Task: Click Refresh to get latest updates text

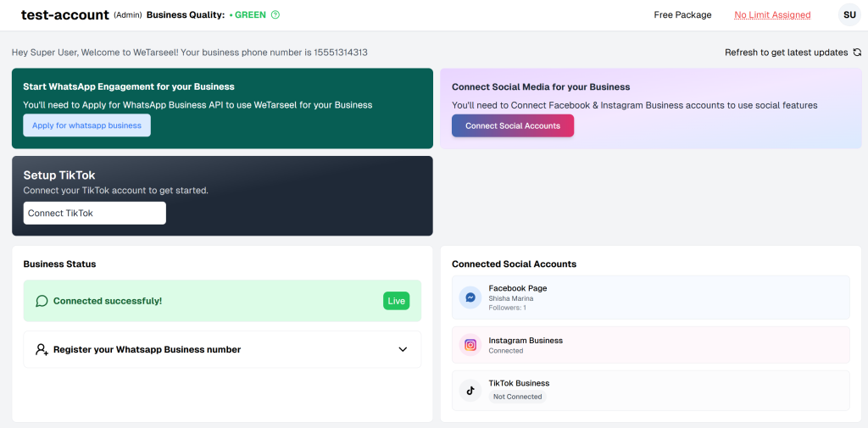Action: tap(786, 53)
